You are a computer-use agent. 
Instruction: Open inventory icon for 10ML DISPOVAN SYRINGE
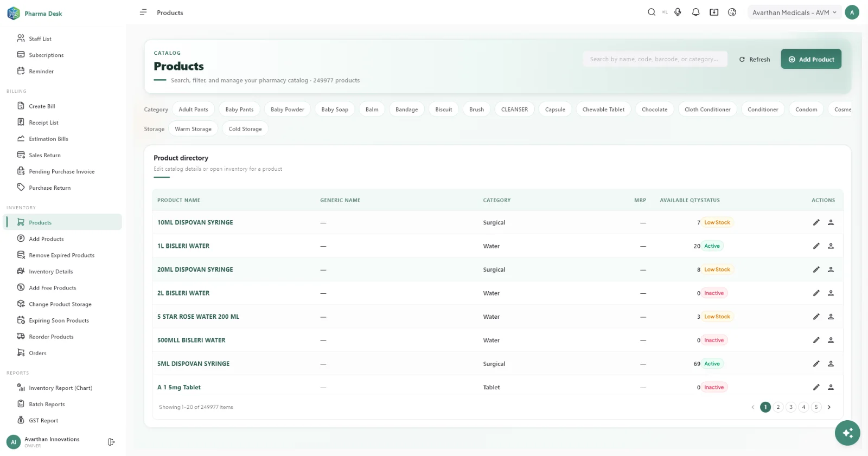point(831,222)
